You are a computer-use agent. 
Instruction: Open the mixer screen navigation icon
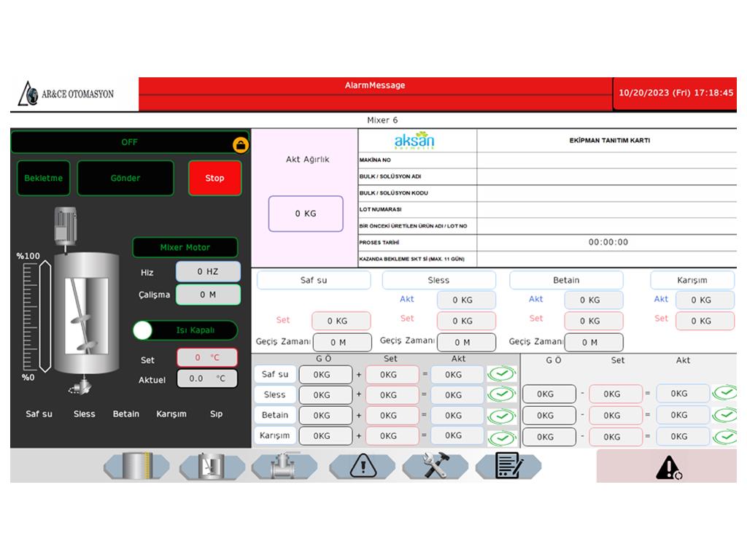(x=212, y=466)
